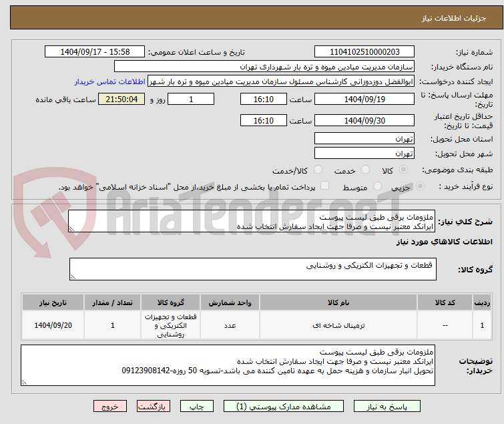Click the بازگشت back button
The height and width of the screenshot is (424, 504).
coord(154,407)
